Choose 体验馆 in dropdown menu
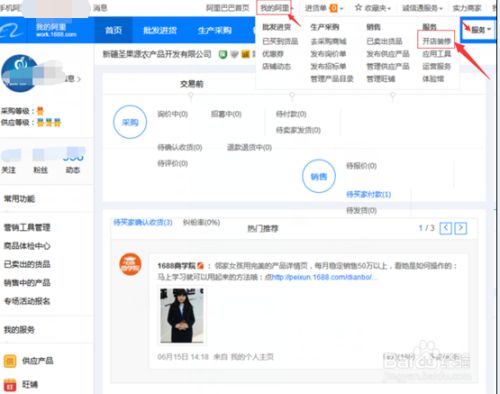The image size is (500, 394). coord(433,79)
